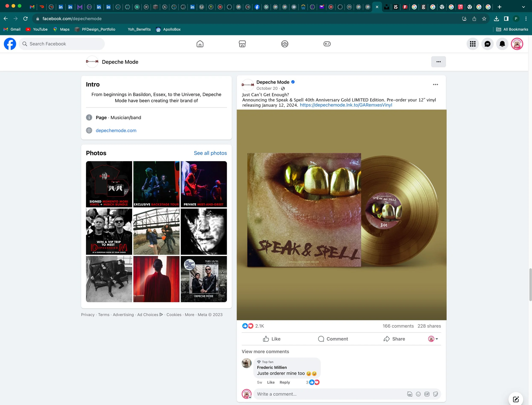The image size is (532, 405).
Task: Expand the browser tab search chevron
Action: [x=523, y=7]
